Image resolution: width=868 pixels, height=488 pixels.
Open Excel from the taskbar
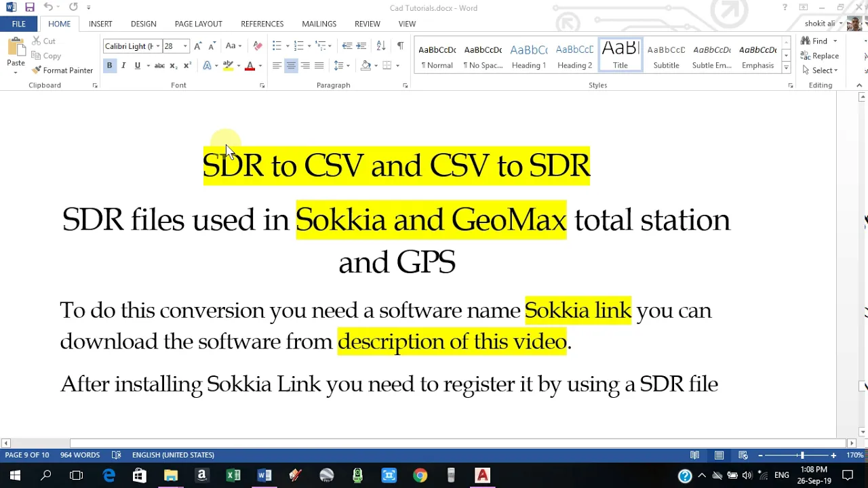click(x=233, y=476)
